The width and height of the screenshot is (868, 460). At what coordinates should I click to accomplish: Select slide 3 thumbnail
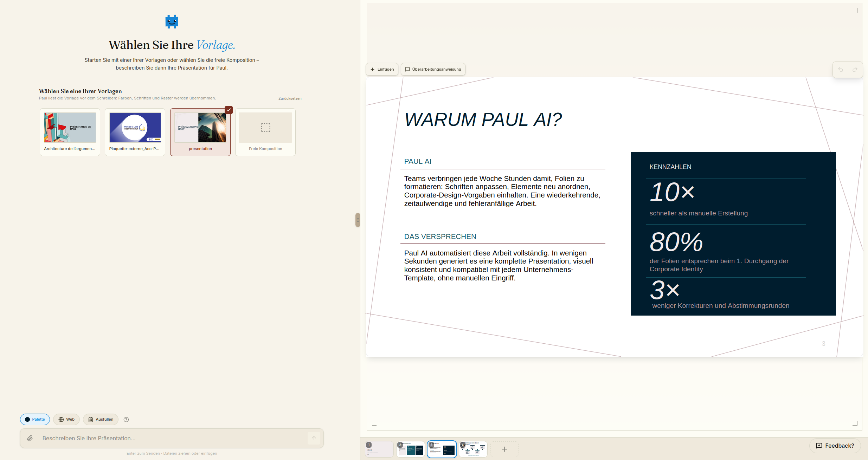click(x=442, y=449)
